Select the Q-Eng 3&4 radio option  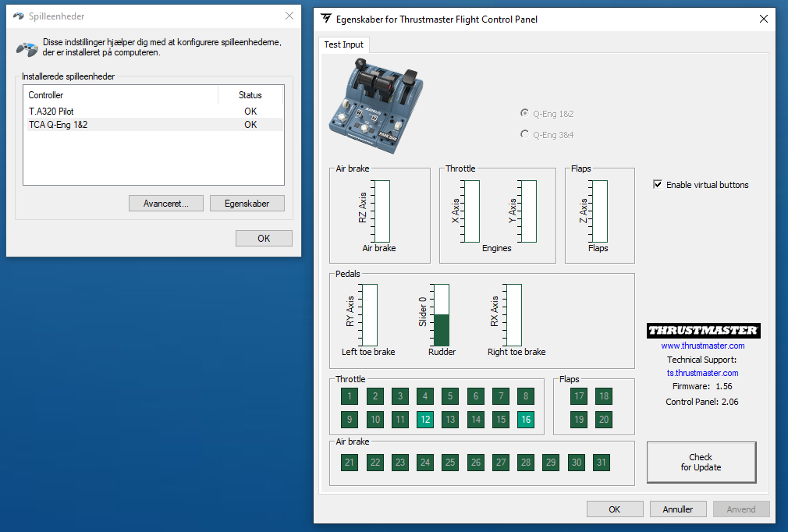pyautogui.click(x=524, y=134)
